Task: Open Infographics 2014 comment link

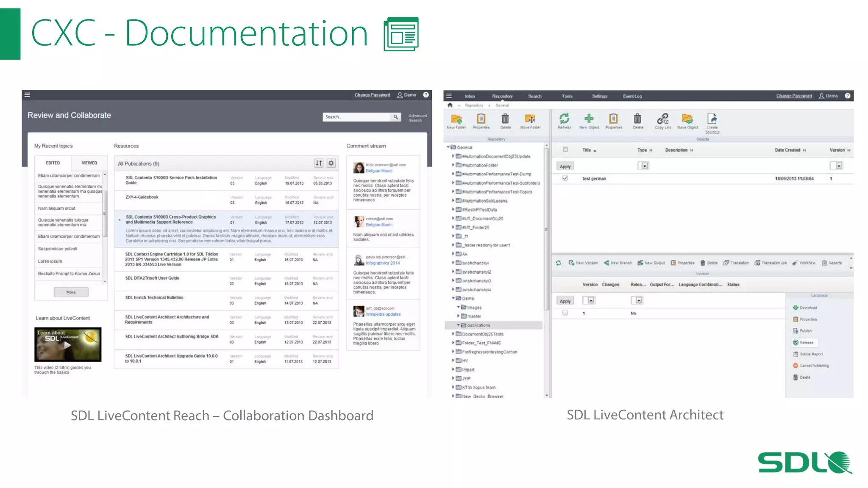Action: [383, 263]
